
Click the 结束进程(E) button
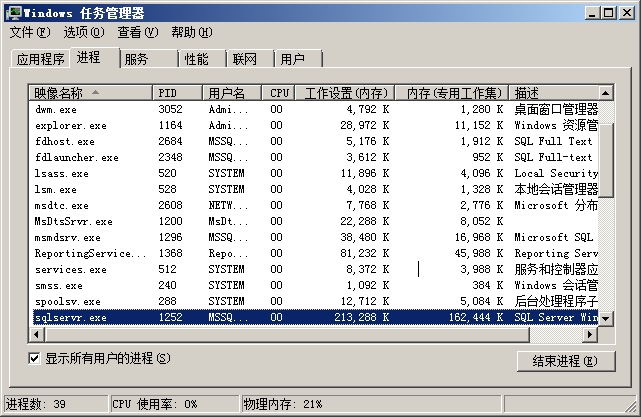point(566,361)
